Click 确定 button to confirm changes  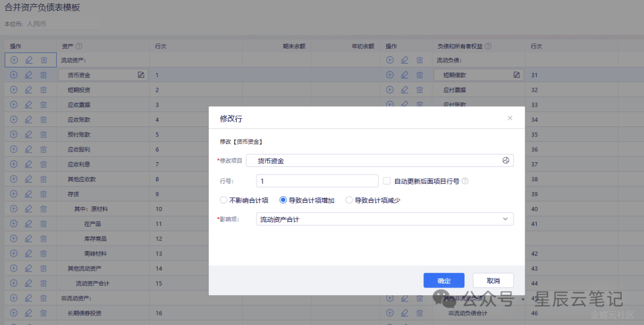click(444, 281)
